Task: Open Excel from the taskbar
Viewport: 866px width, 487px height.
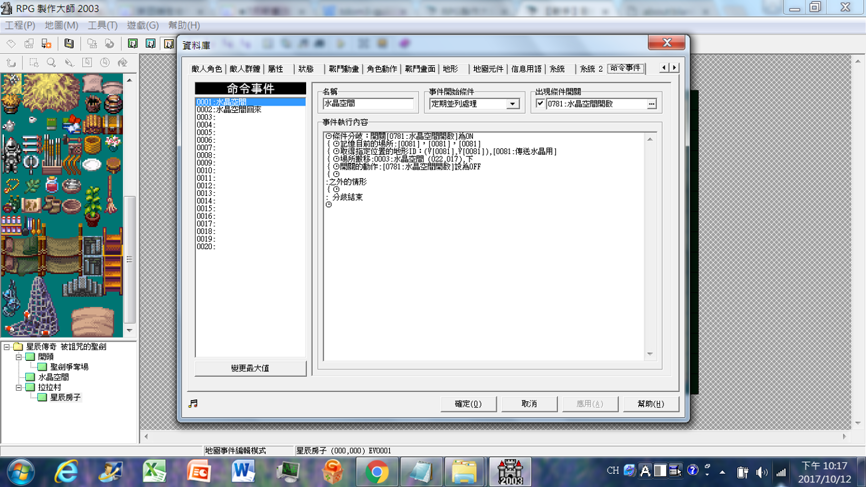Action: (155, 472)
